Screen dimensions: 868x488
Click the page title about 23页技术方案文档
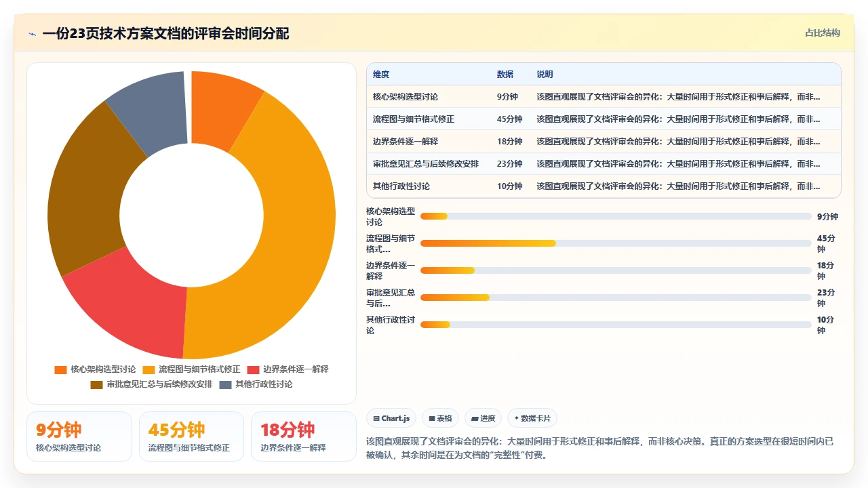click(x=165, y=34)
